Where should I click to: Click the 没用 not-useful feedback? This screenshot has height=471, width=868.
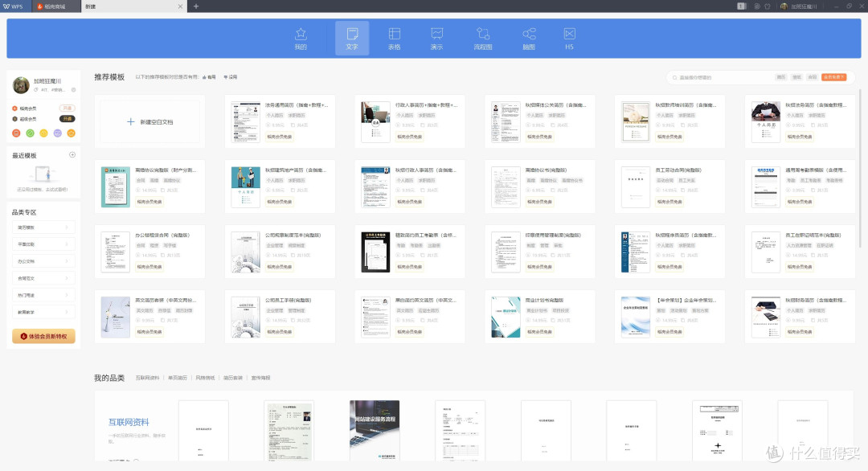point(231,77)
